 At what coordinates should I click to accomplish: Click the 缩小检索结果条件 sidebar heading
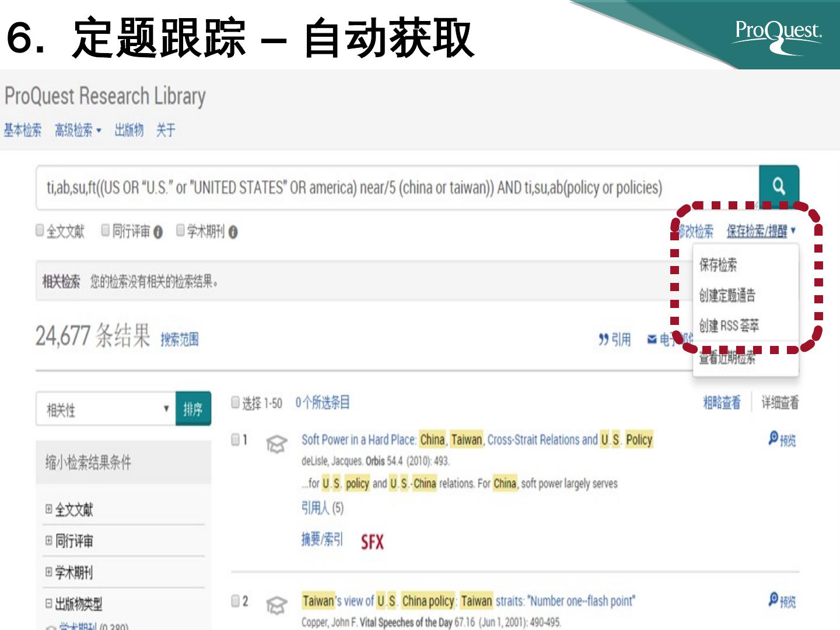89,463
